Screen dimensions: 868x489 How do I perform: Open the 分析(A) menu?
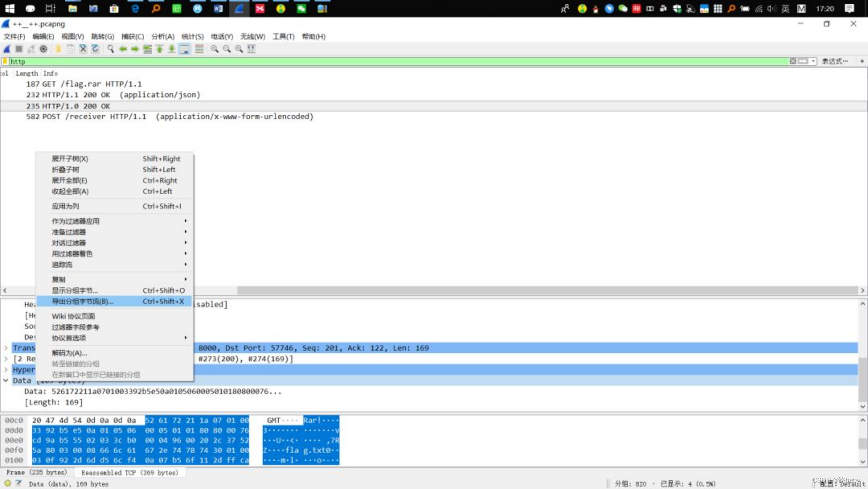(162, 36)
